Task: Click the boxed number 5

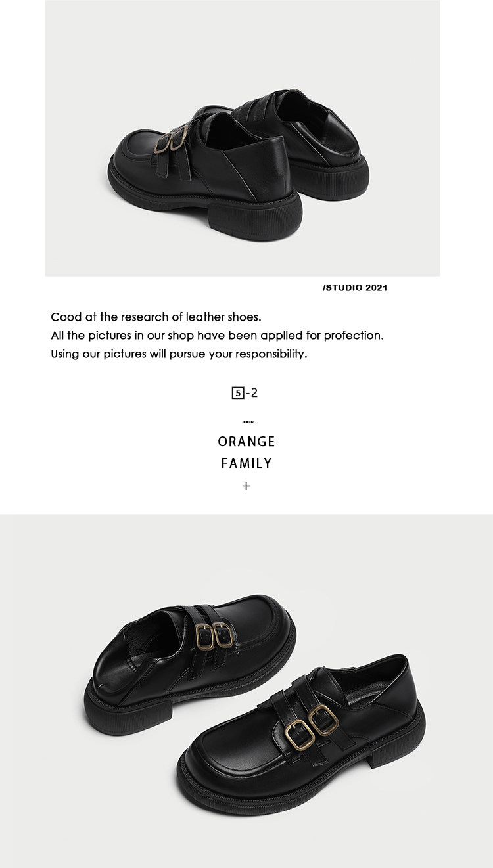Action: [238, 394]
